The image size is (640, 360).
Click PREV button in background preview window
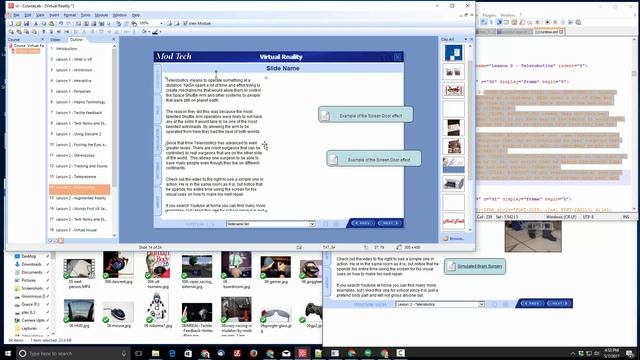[x=531, y=303]
